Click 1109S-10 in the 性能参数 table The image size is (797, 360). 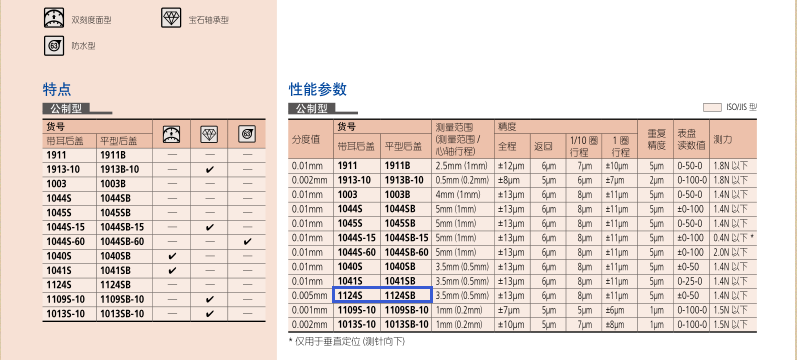click(x=356, y=310)
